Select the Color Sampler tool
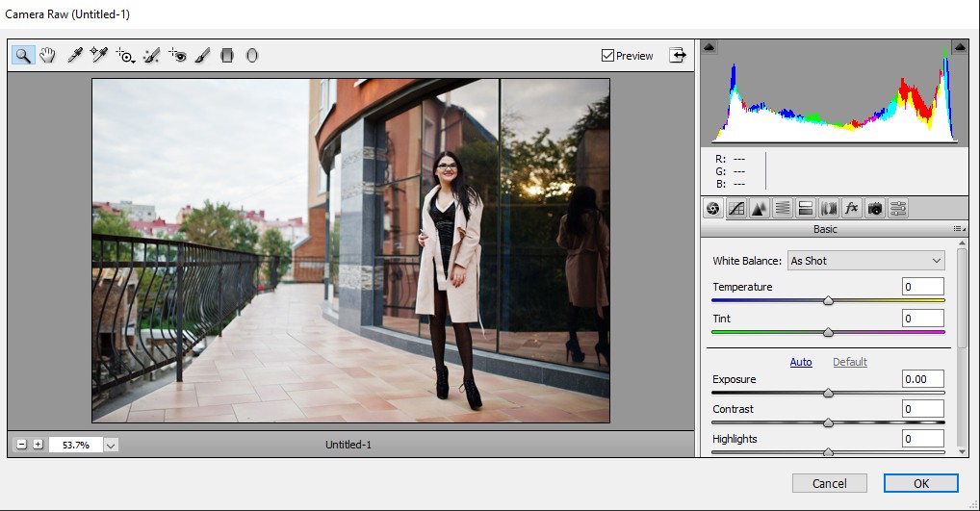This screenshot has width=980, height=511. 99,56
